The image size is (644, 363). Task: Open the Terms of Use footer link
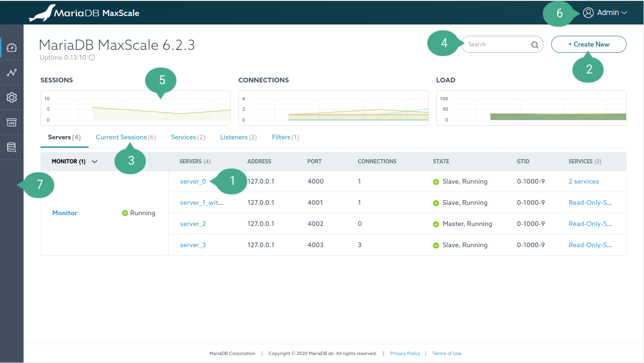pyautogui.click(x=447, y=353)
